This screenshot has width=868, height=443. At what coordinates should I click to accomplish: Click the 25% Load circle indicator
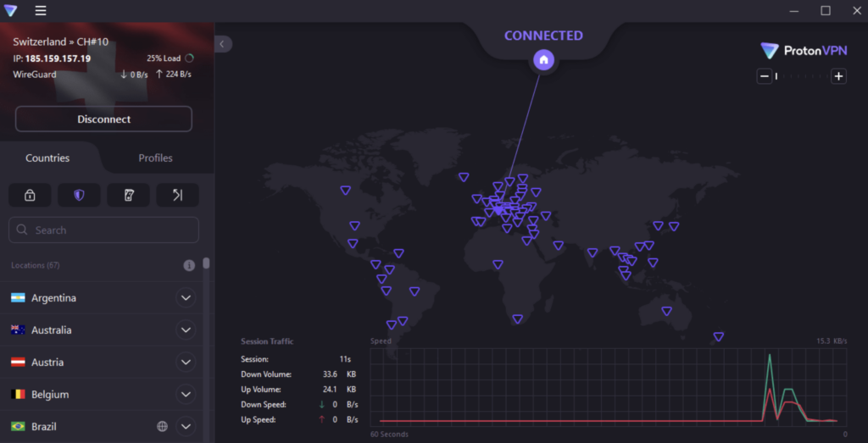pyautogui.click(x=189, y=58)
